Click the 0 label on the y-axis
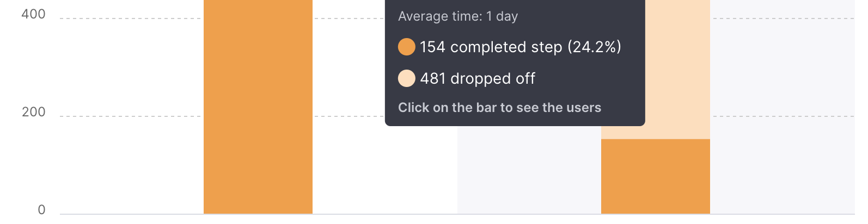This screenshot has width=868, height=224. click(x=42, y=210)
